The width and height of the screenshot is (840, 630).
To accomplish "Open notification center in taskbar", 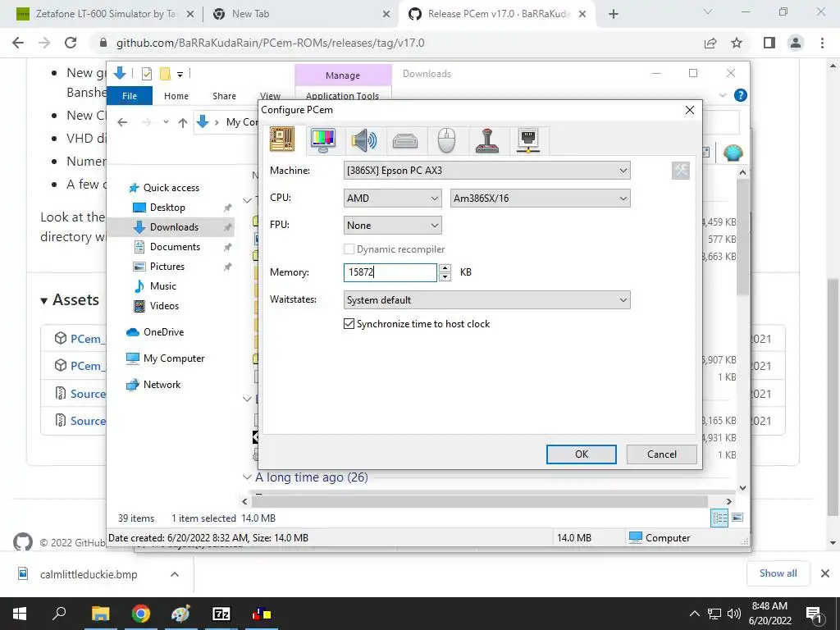I will point(814,614).
